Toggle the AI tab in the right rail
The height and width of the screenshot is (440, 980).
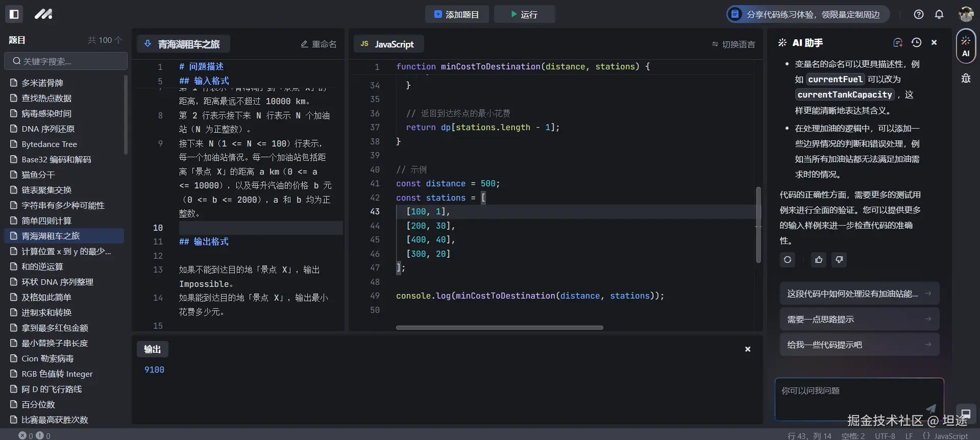point(966,47)
